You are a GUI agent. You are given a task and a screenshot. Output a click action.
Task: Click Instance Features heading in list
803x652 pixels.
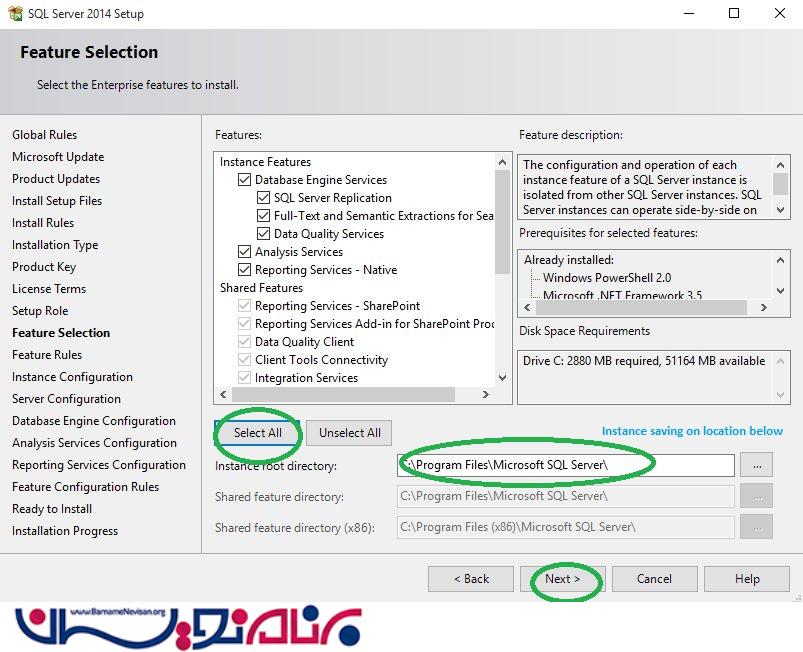click(x=265, y=162)
